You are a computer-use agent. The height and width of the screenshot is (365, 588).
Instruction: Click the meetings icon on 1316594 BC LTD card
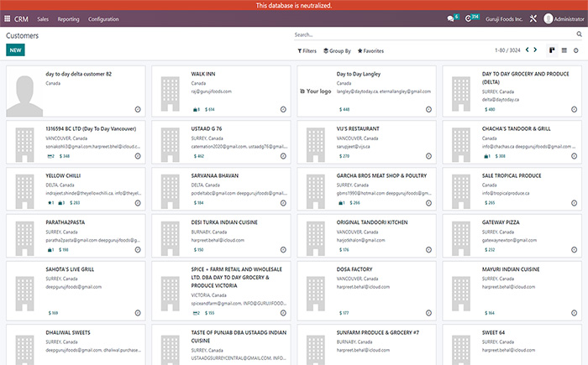coord(50,156)
